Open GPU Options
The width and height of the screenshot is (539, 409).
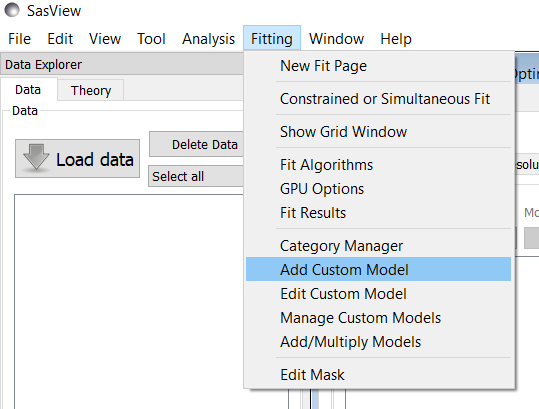coord(378,189)
